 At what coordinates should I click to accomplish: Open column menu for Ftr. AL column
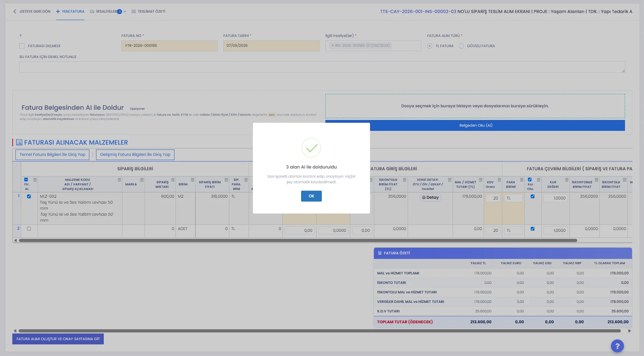tap(35, 180)
